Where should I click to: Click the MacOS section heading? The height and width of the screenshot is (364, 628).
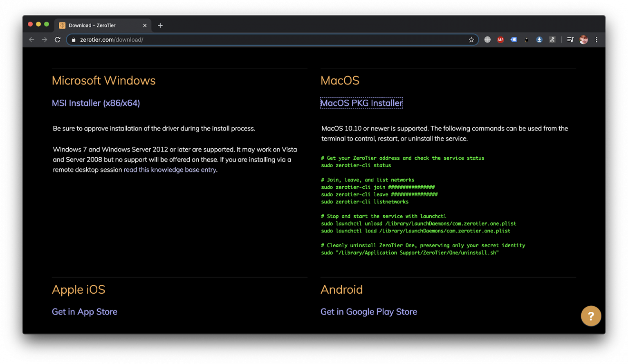tap(340, 80)
